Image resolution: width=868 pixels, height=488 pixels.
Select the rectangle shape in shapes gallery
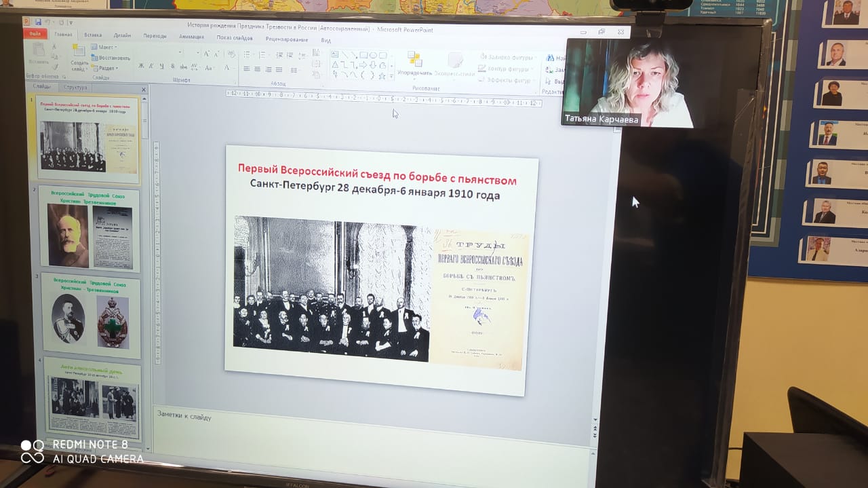(363, 55)
